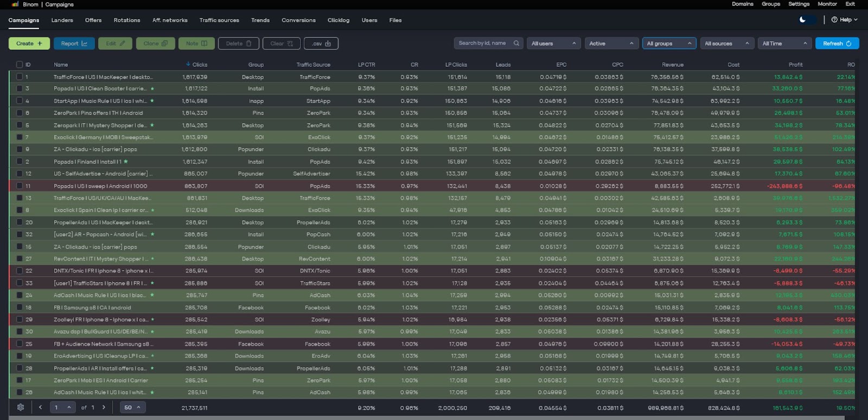This screenshot has height=420, width=868.
Task: Open the 50 rows-per-page selector
Action: 133,408
